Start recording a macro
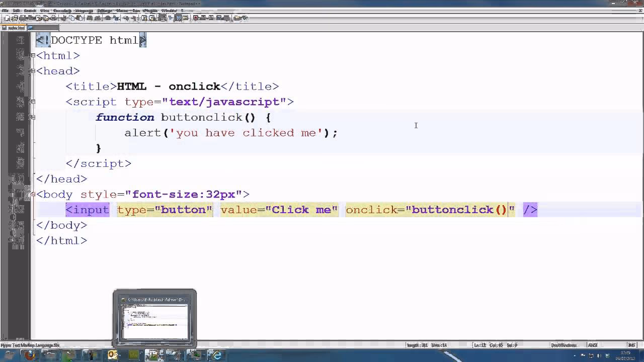644x362 pixels. 196,18
